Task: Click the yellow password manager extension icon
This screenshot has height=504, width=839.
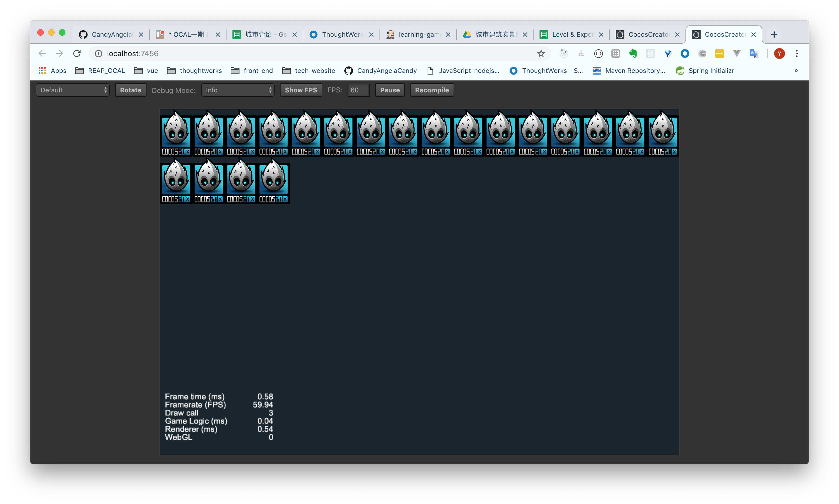Action: pos(719,53)
